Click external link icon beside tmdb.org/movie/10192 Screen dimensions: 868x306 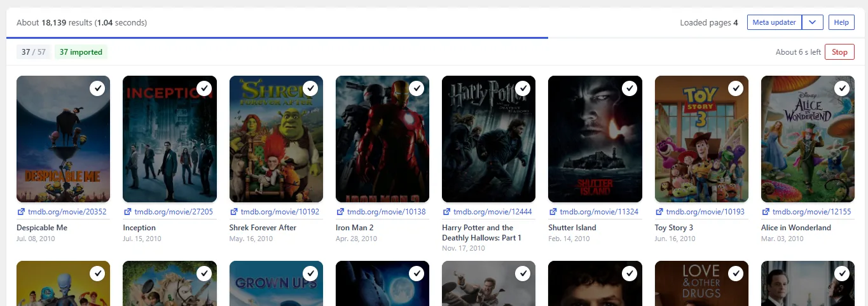click(233, 212)
